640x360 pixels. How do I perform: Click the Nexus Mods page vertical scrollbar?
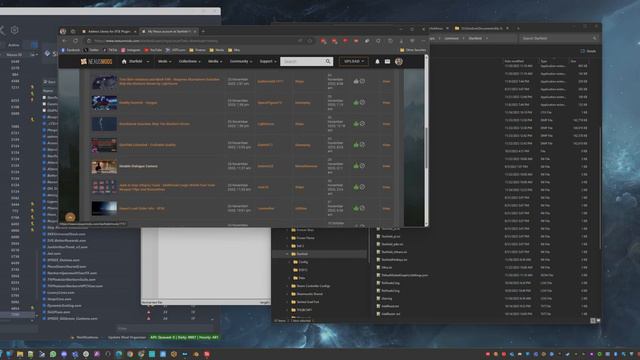(x=427, y=141)
